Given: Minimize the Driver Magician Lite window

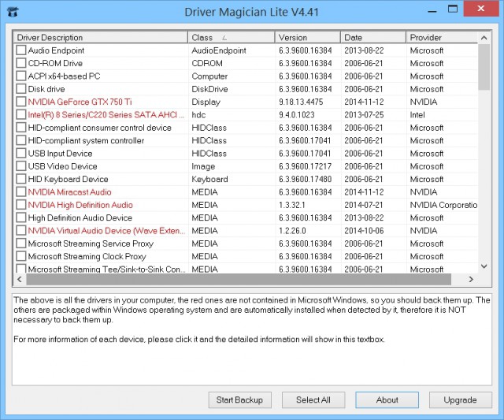Looking at the screenshot, I should (432, 11).
